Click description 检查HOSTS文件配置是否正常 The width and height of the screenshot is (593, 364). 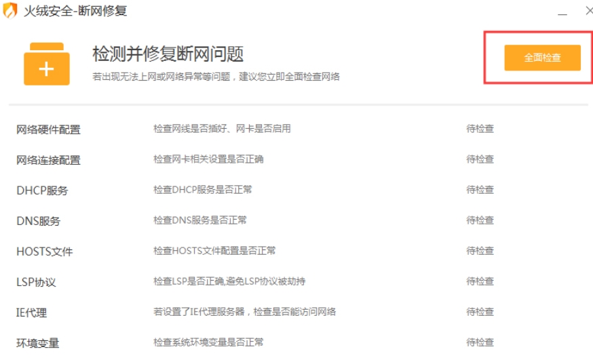tap(214, 251)
